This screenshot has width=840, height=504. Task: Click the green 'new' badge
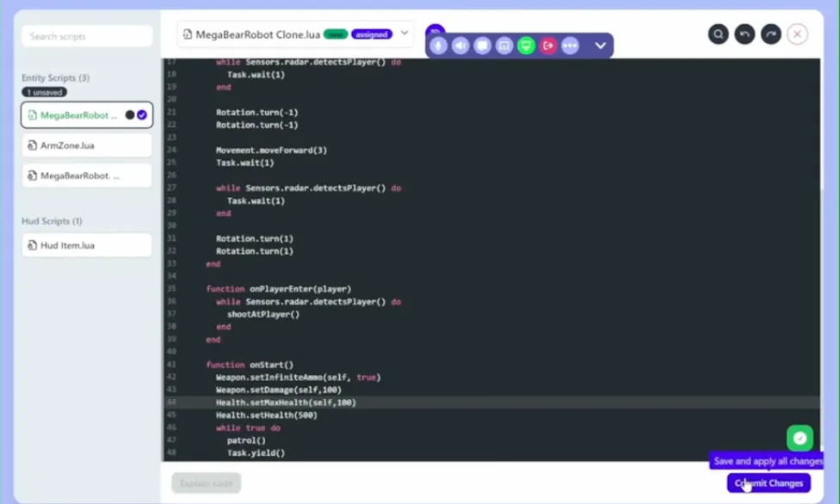(336, 34)
